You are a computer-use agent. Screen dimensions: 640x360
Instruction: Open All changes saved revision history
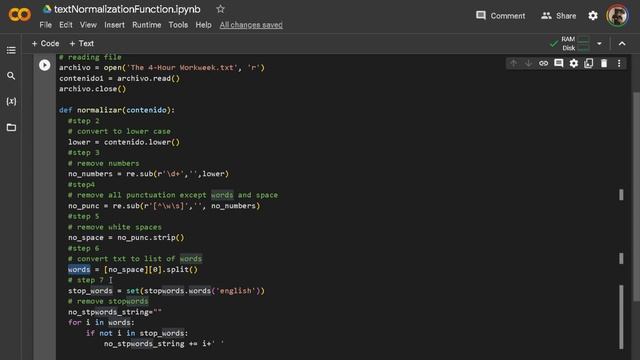[x=251, y=25]
